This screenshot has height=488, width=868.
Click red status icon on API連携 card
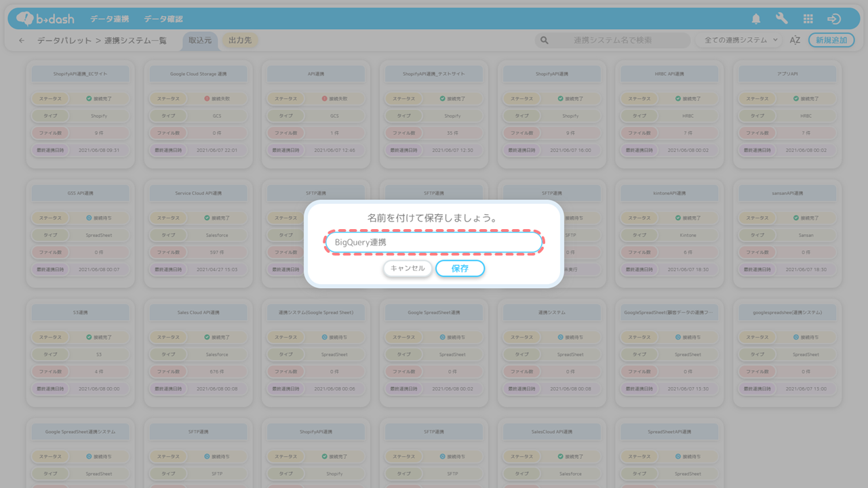click(324, 99)
